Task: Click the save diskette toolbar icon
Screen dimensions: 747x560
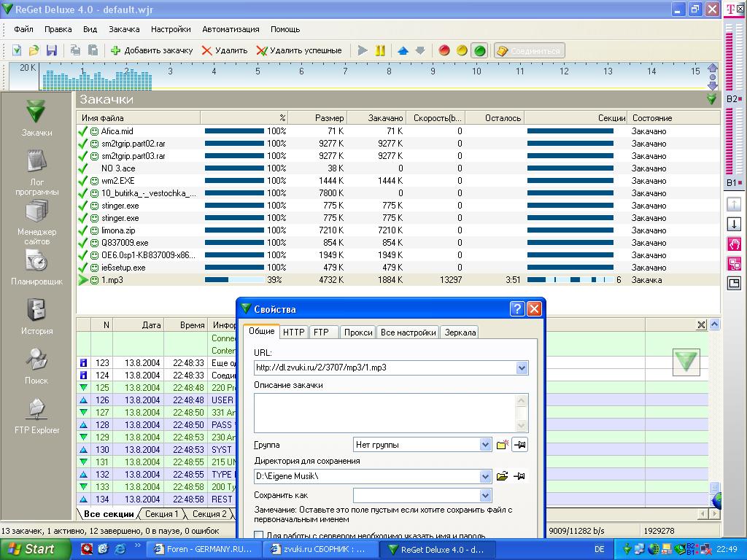Action: point(52,50)
